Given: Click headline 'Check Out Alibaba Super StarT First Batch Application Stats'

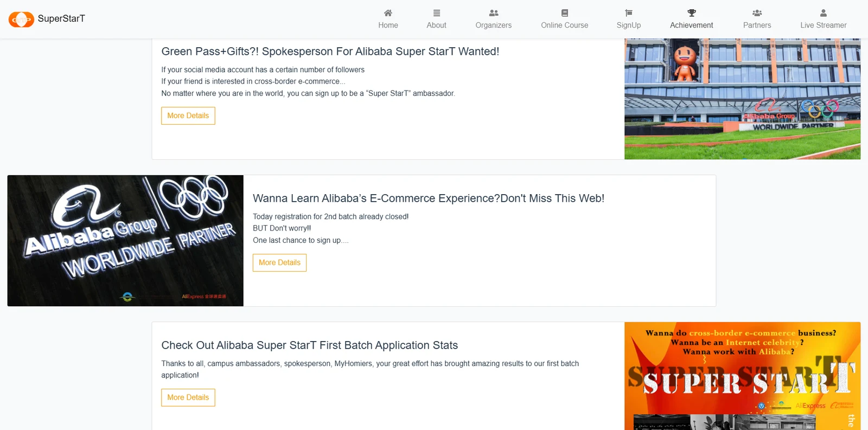Looking at the screenshot, I should tap(310, 345).
